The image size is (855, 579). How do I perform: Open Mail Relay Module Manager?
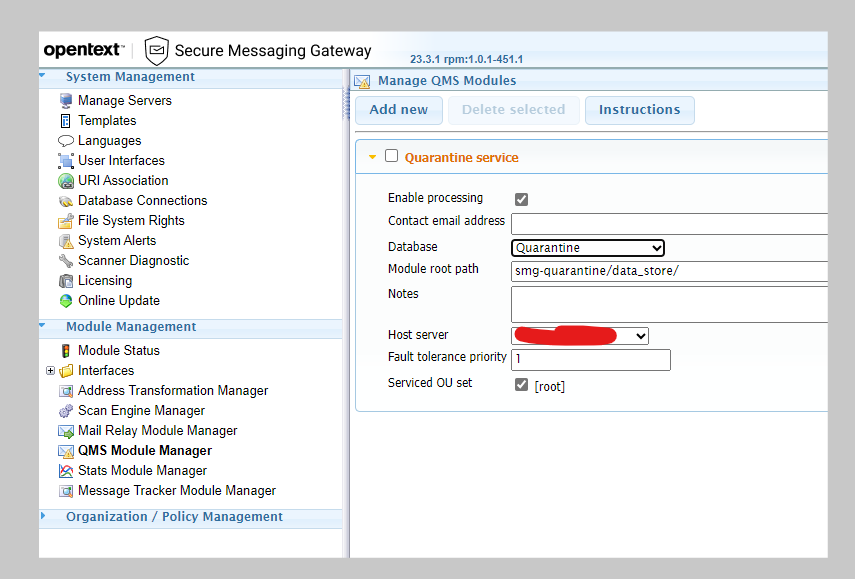[157, 431]
